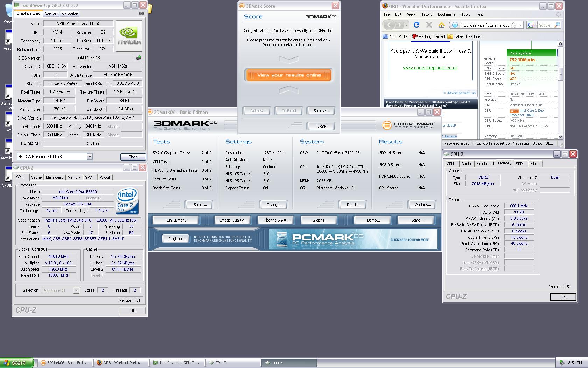This screenshot has width=588, height=368.
Task: Click Select tests button
Action: point(200,205)
